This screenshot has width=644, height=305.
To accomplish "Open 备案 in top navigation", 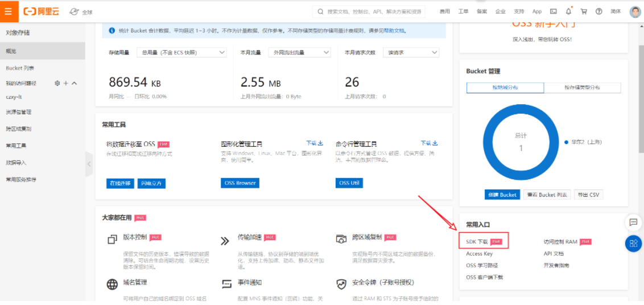I will [x=482, y=11].
